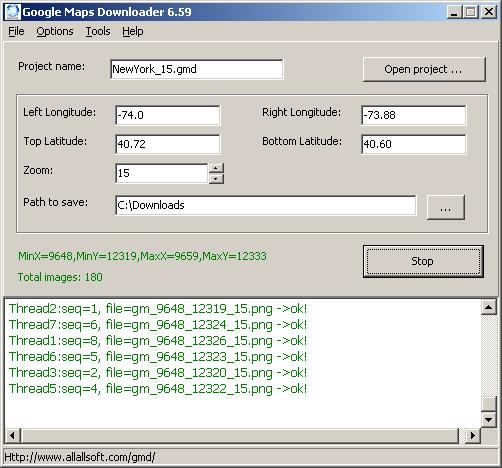Click the Left Longitude: label

(59, 112)
